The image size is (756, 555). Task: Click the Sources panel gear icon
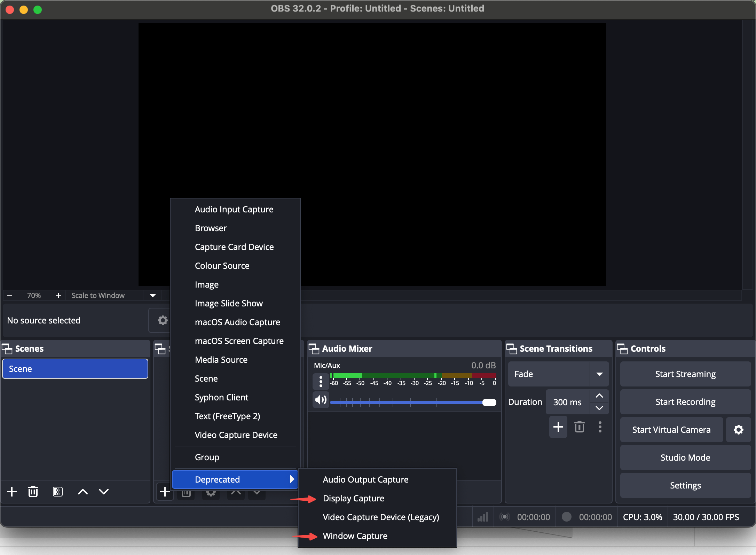[x=210, y=492]
